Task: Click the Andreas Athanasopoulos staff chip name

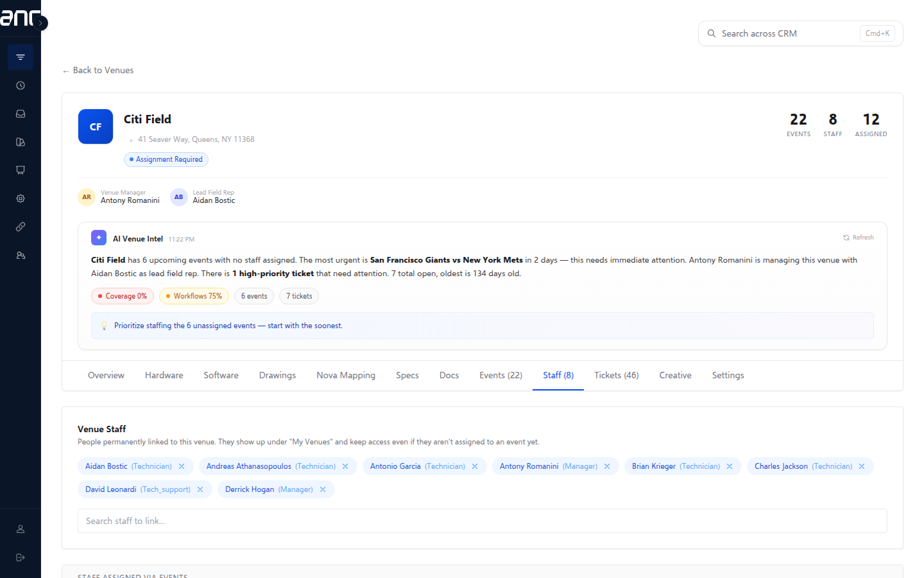Action: click(249, 466)
